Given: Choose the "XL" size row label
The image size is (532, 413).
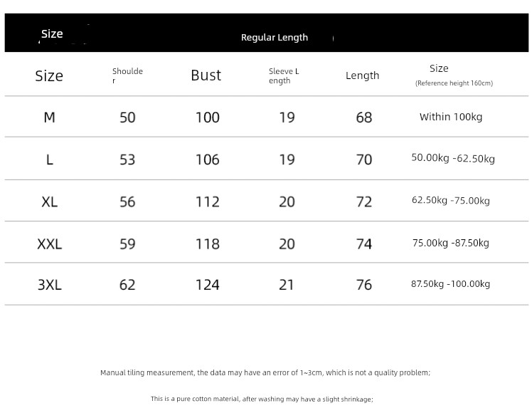Looking at the screenshot, I should [49, 202].
